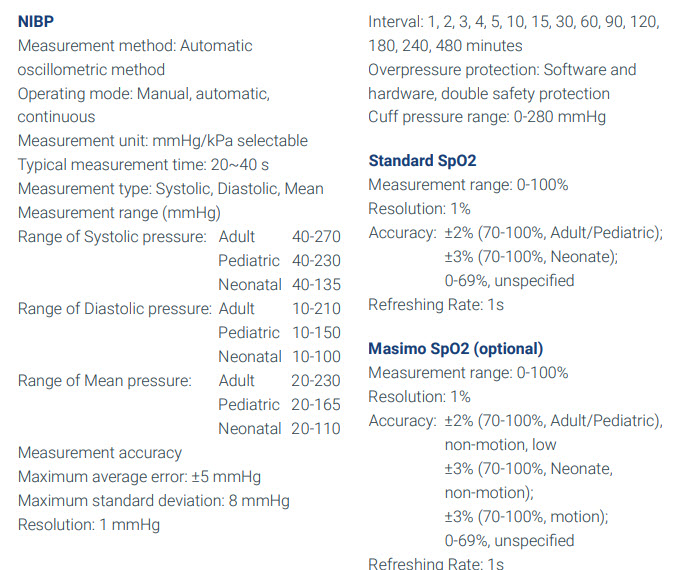Click the mmHg/kPa selectable measurement unit line
This screenshot has width=688, height=570.
[162, 141]
